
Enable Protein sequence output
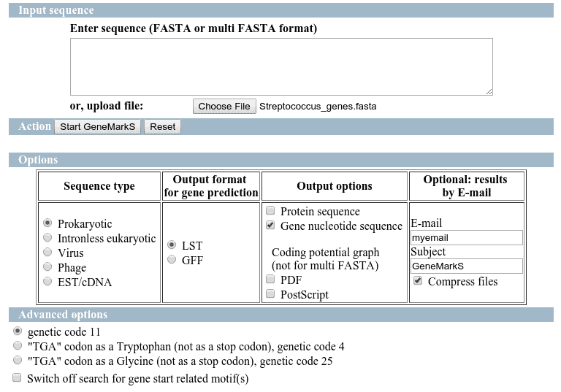(271, 211)
